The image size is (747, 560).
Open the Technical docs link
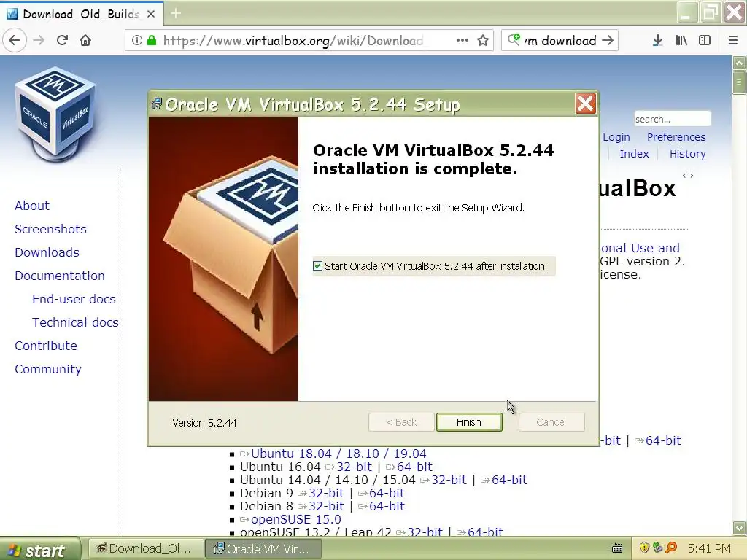[x=75, y=322]
